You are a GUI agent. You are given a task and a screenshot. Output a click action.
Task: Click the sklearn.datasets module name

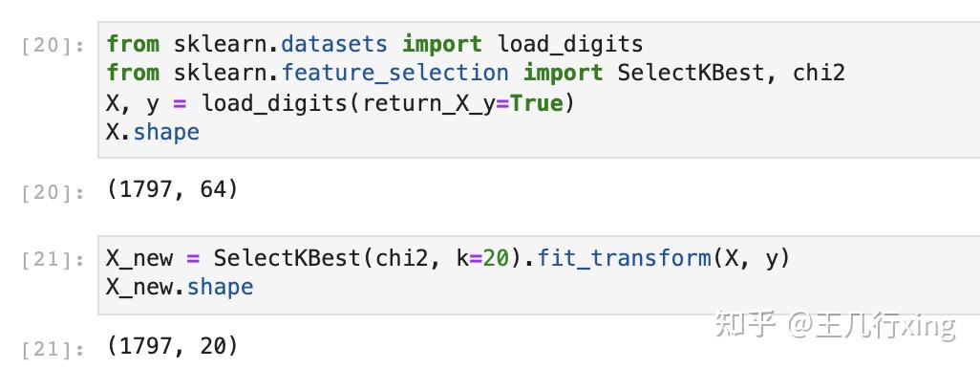[281, 44]
